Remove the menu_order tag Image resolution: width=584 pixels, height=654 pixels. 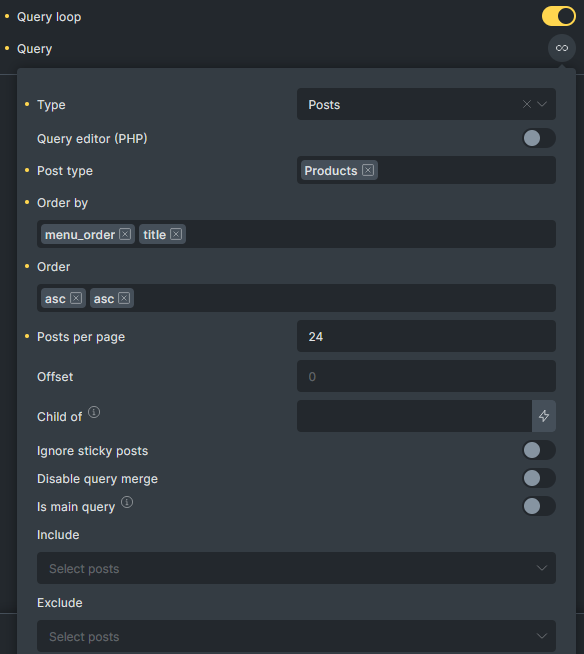click(x=125, y=234)
